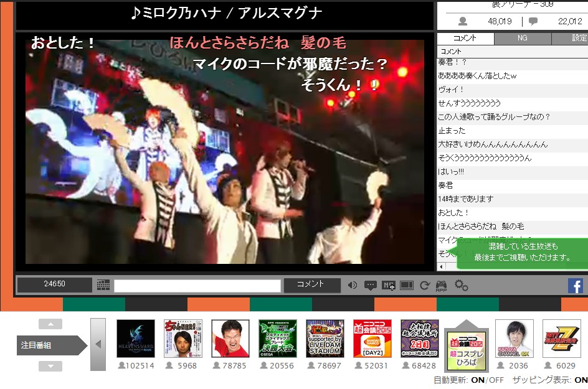Viewport: 588px width, 389px height.
Task: Click the visitor count person icon
Action: [463, 21]
